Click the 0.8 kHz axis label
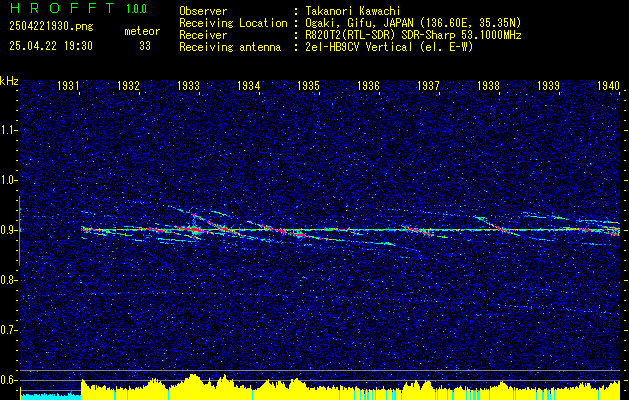The height and width of the screenshot is (400, 629). tap(8, 280)
